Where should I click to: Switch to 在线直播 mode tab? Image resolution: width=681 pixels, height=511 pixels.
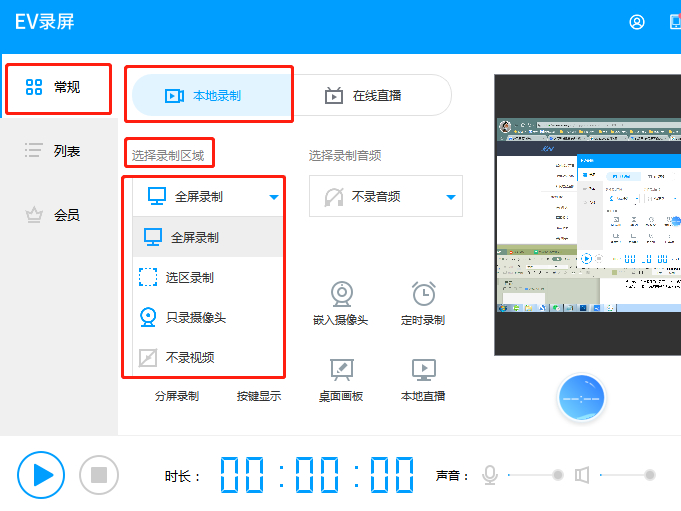(372, 96)
